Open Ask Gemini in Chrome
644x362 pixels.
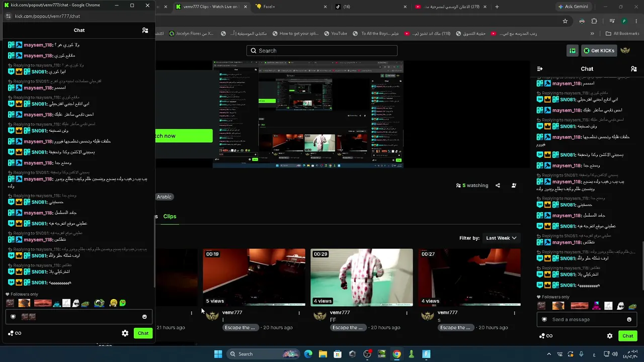point(573,7)
